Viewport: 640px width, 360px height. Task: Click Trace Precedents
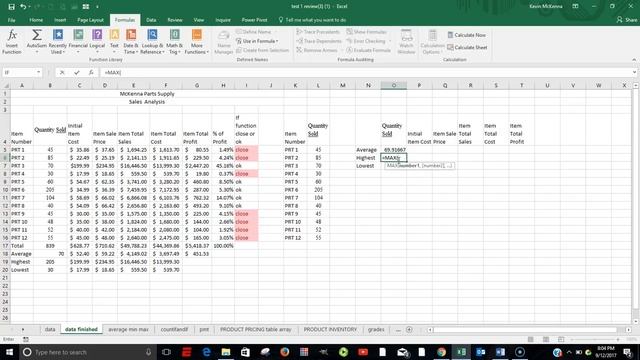coord(318,32)
